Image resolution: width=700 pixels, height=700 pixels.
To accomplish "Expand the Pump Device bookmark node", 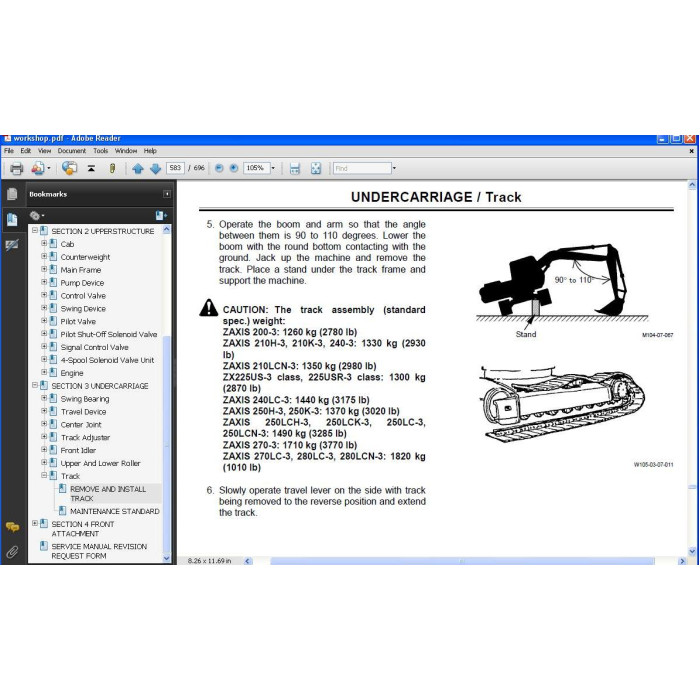I will (x=44, y=282).
